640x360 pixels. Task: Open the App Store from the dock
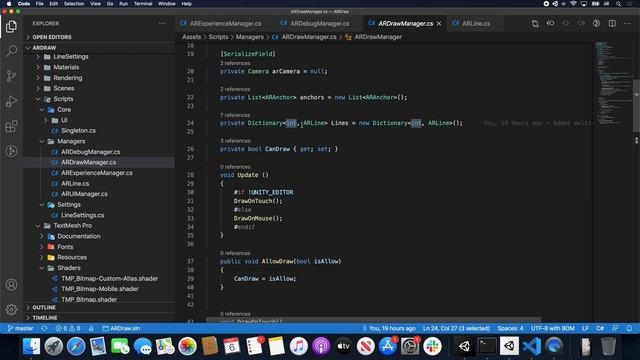click(387, 346)
